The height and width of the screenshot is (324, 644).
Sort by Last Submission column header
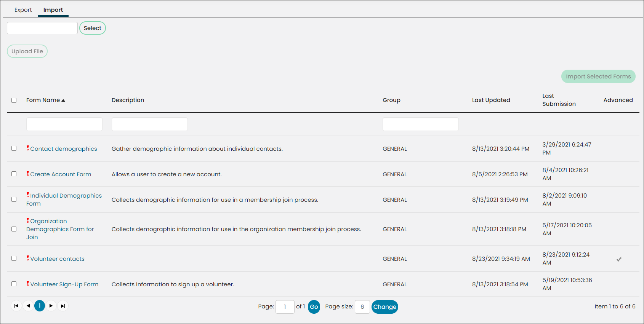pyautogui.click(x=559, y=100)
